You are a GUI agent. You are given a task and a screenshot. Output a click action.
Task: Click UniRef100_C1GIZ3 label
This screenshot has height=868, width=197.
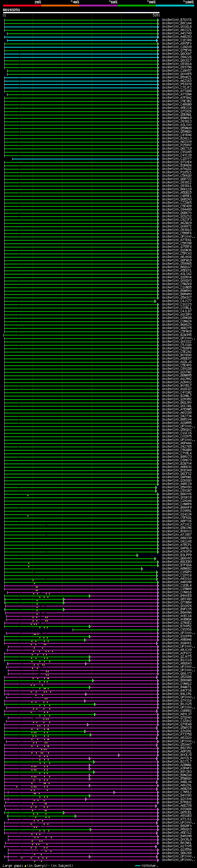point(177,305)
